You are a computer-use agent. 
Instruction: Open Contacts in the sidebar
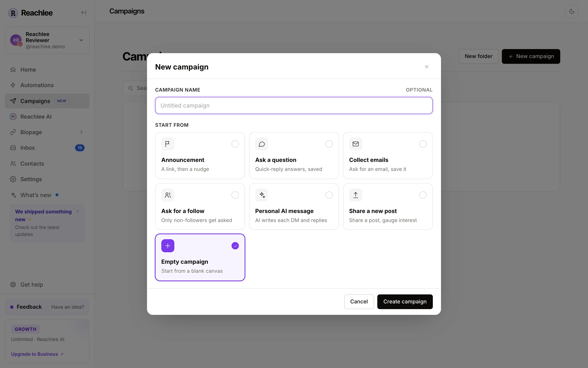tap(47, 164)
